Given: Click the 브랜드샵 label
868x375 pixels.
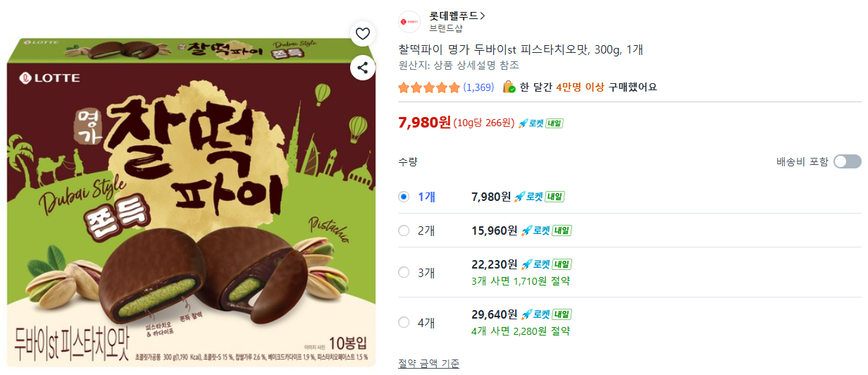Looking at the screenshot, I should [x=446, y=28].
